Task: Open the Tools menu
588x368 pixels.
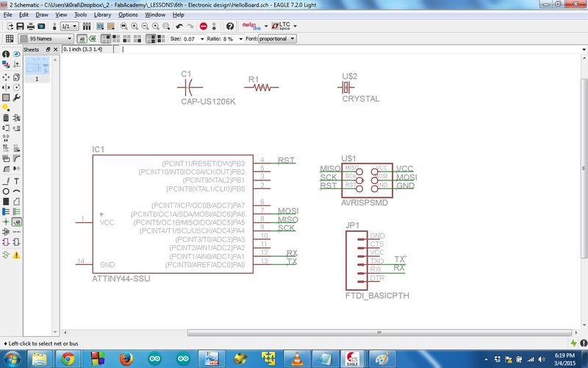Action: pyautogui.click(x=80, y=15)
